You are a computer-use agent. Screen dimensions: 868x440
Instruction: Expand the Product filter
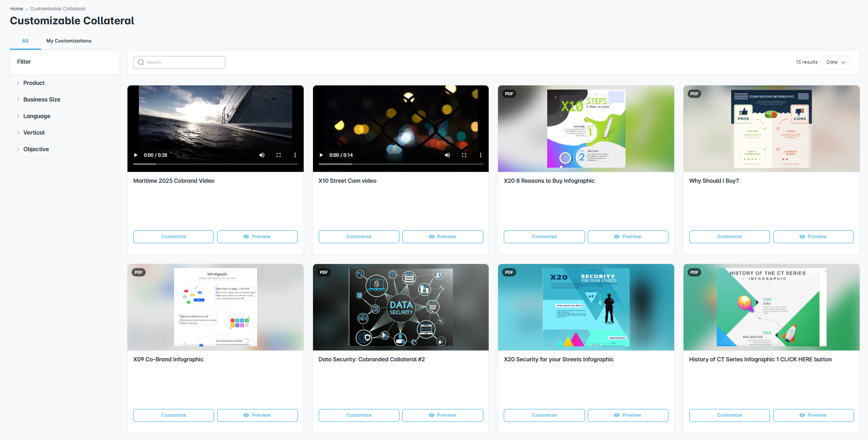(x=34, y=83)
